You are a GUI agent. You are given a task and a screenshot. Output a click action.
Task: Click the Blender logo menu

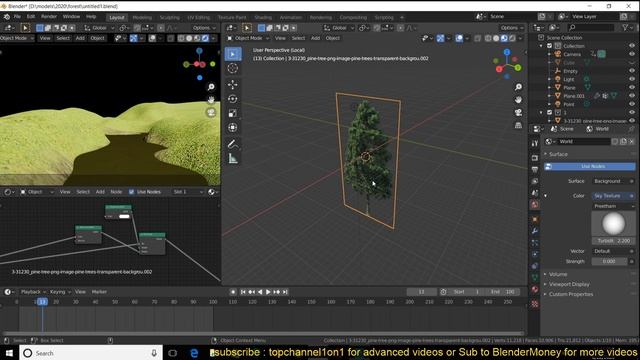point(7,17)
